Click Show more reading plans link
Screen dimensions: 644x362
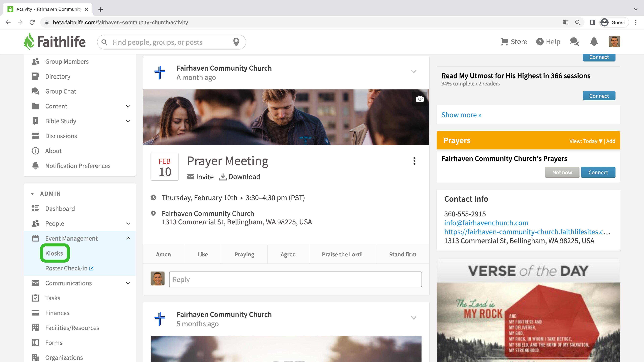coord(461,115)
